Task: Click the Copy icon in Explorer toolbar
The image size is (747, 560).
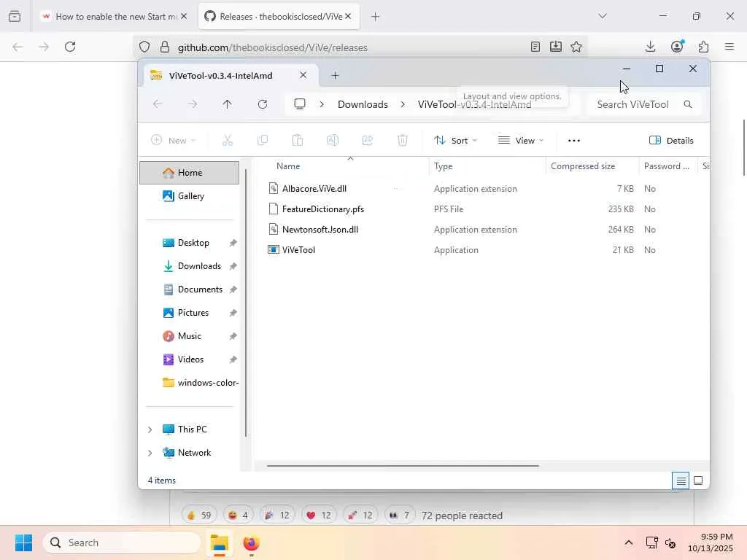Action: click(263, 141)
